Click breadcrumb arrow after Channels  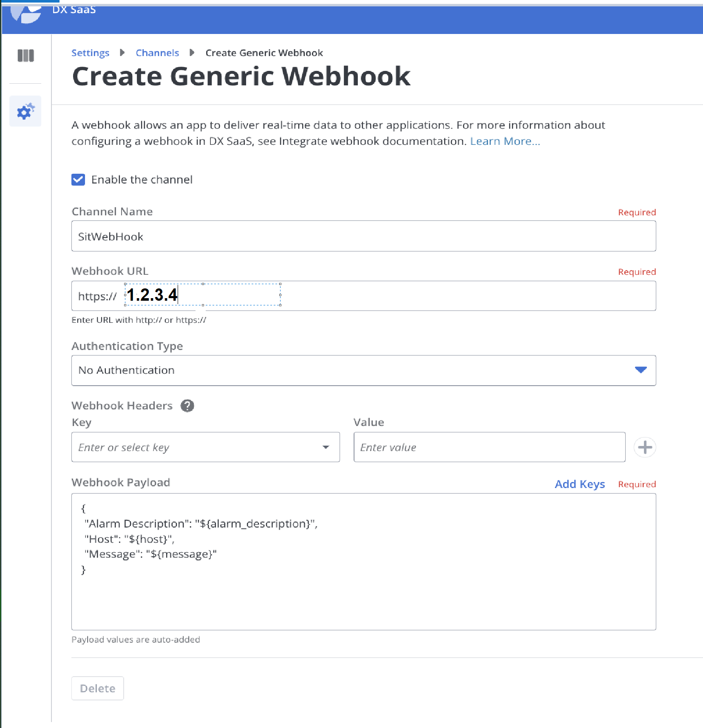(x=192, y=53)
